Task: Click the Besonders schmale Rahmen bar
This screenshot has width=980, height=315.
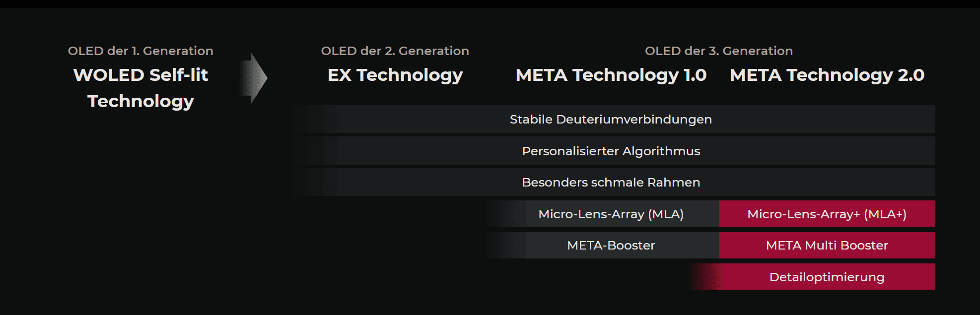Action: tap(614, 182)
